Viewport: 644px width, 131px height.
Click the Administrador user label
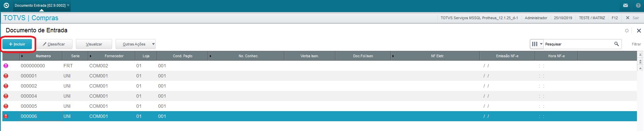[x=536, y=18]
